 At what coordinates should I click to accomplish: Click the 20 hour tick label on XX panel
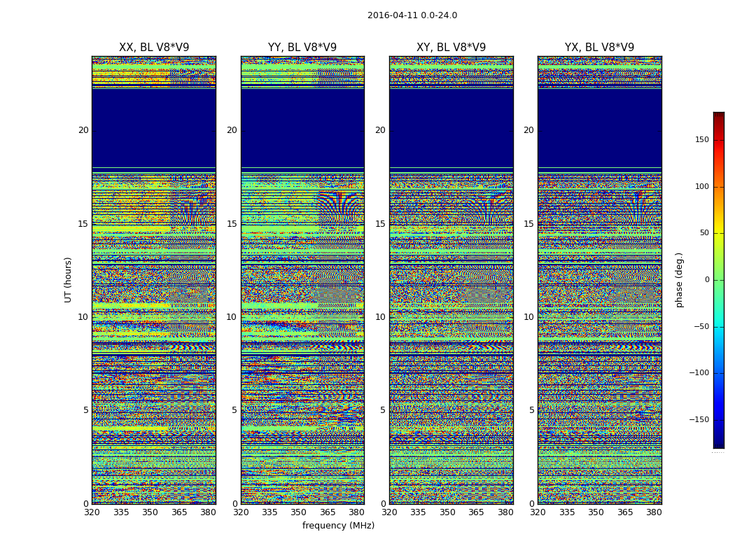tap(83, 130)
